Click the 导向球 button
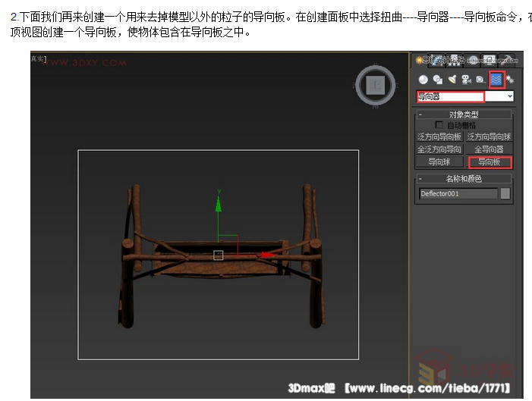The width and height of the screenshot is (532, 401). tap(439, 162)
